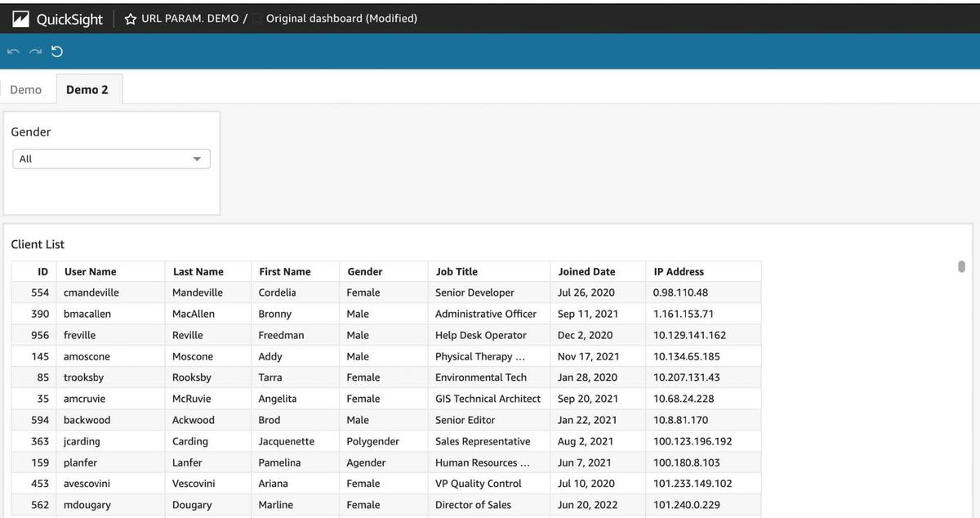The image size is (980, 518).
Task: Click the Gender column header in table
Action: point(365,271)
